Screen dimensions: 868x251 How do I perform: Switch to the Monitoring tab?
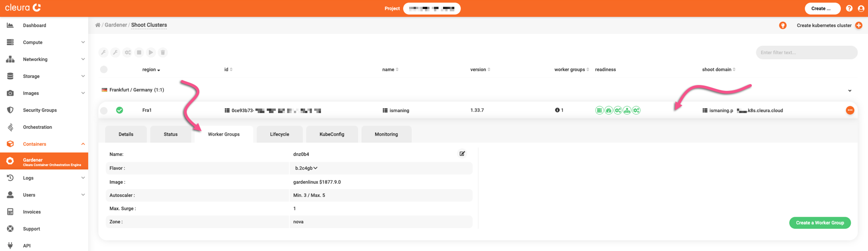[x=387, y=134]
